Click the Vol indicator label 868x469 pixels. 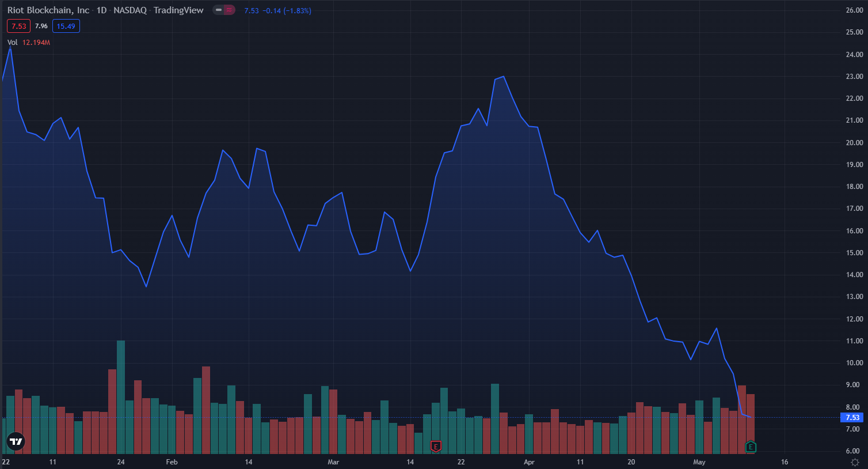13,43
